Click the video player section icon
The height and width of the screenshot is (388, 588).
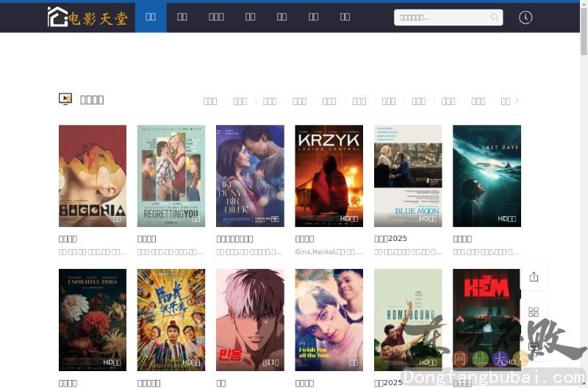pyautogui.click(x=65, y=99)
